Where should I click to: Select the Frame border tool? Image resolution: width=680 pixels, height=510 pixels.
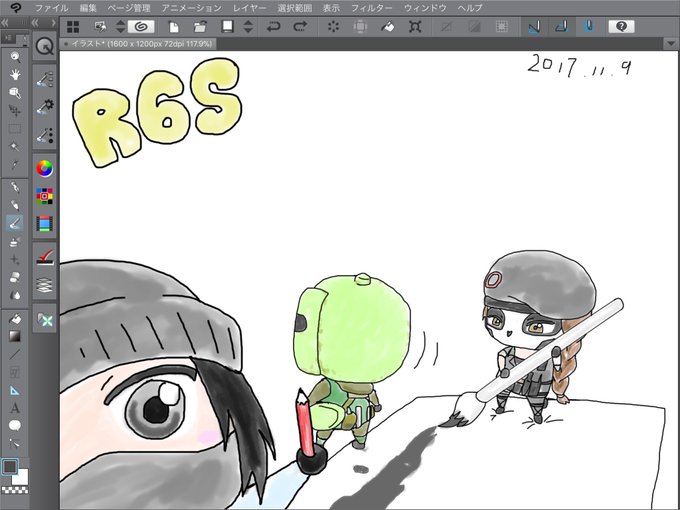pyautogui.click(x=15, y=373)
